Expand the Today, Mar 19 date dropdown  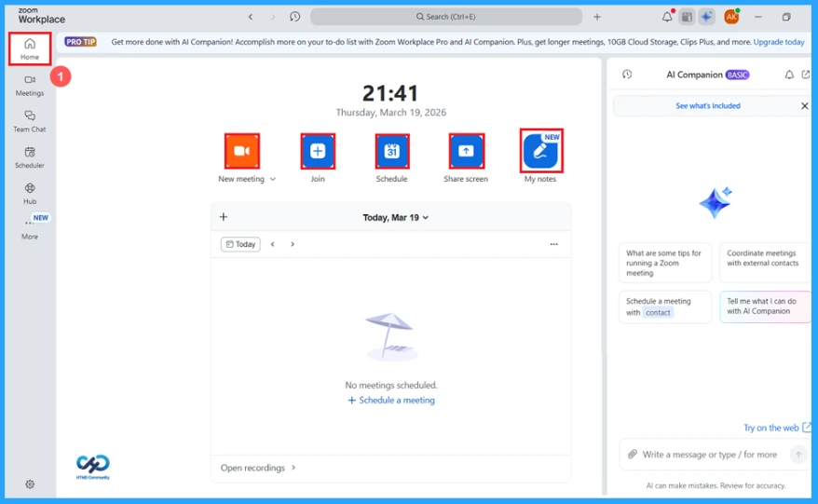click(395, 218)
